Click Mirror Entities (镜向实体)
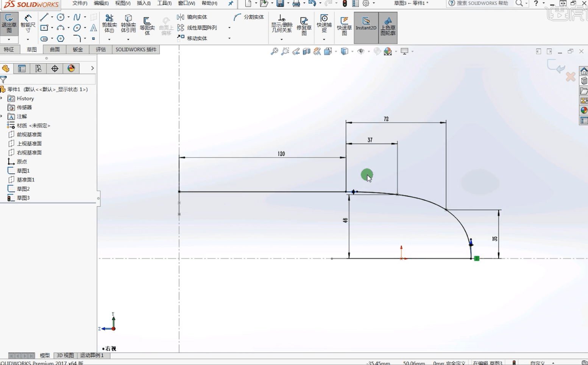588x365 pixels. (x=192, y=17)
